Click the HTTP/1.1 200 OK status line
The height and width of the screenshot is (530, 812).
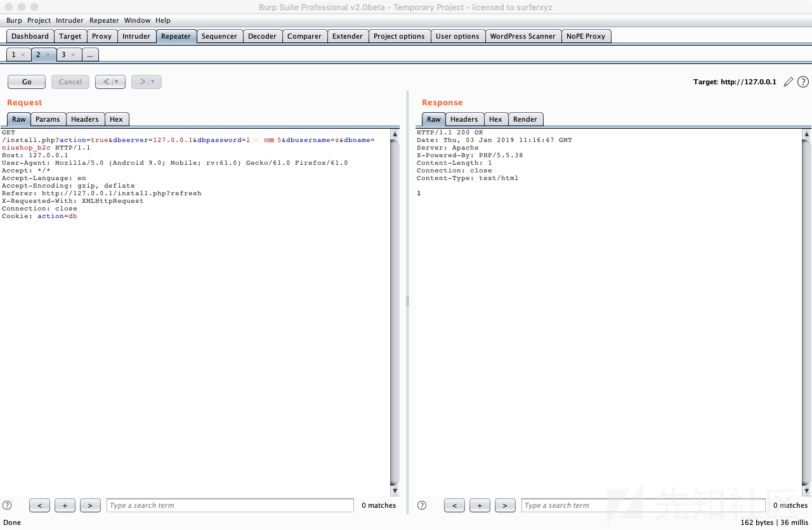pyautogui.click(x=450, y=132)
